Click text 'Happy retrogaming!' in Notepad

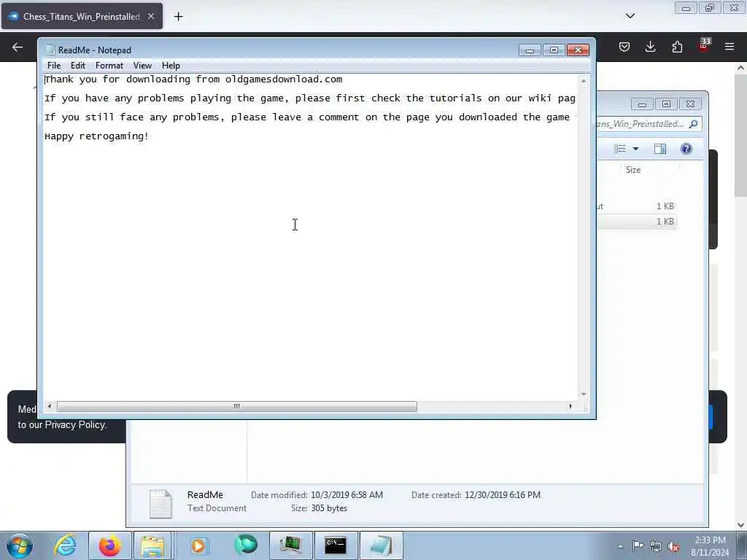pos(96,136)
